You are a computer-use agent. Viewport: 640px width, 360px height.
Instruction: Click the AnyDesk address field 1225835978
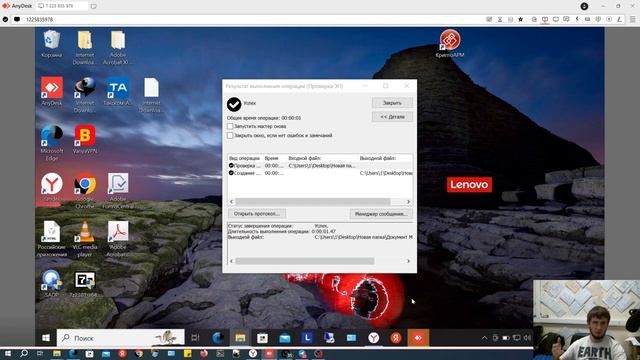point(40,19)
